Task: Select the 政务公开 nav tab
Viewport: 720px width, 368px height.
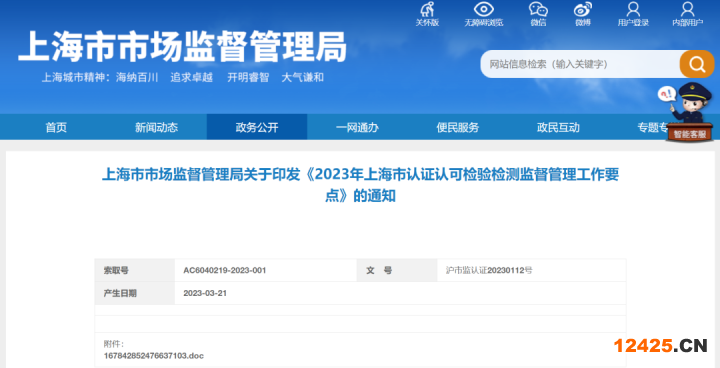Action: [257, 127]
